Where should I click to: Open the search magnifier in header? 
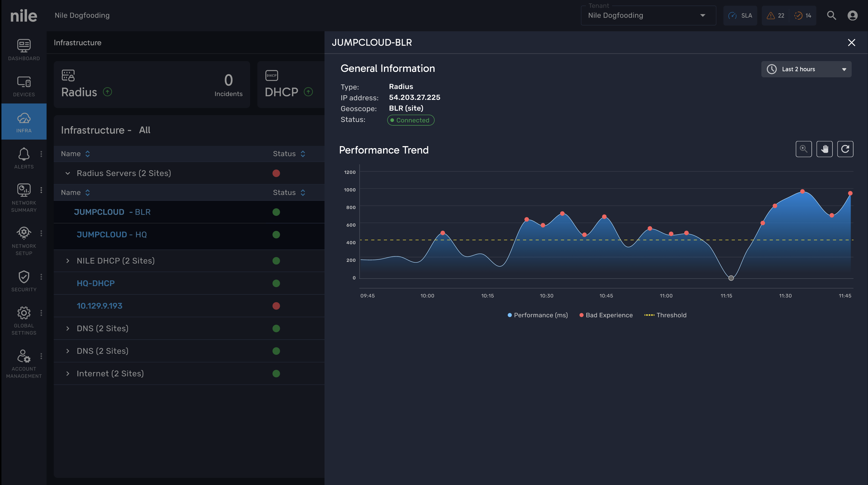click(831, 15)
